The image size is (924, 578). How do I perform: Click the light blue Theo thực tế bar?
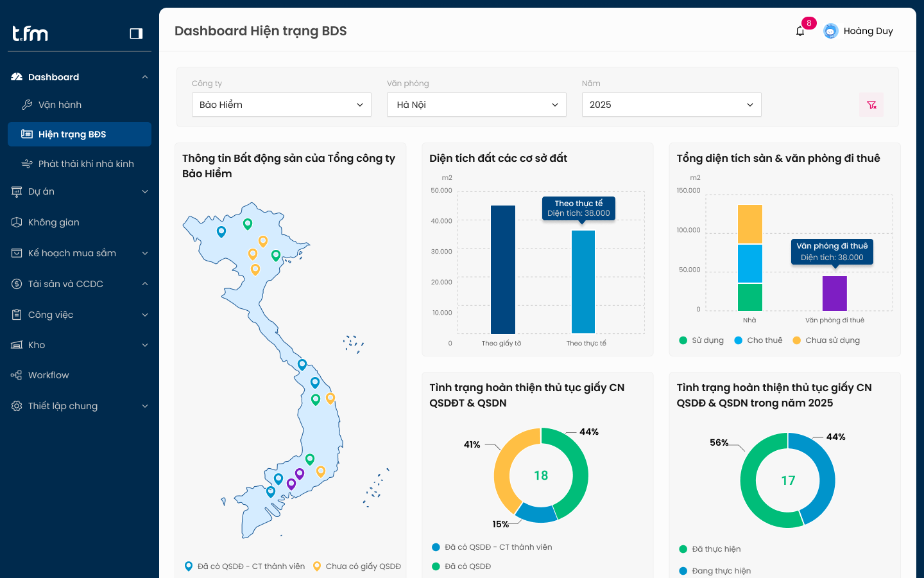coord(583,282)
